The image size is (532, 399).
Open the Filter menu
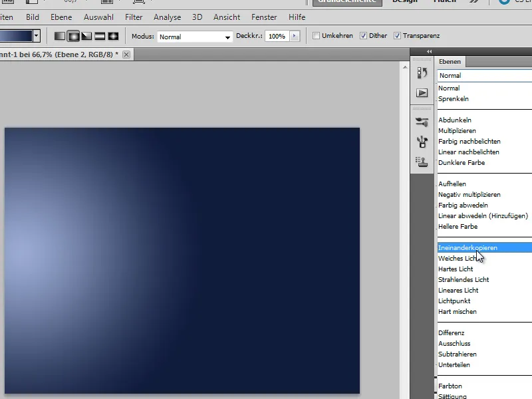[x=134, y=17]
